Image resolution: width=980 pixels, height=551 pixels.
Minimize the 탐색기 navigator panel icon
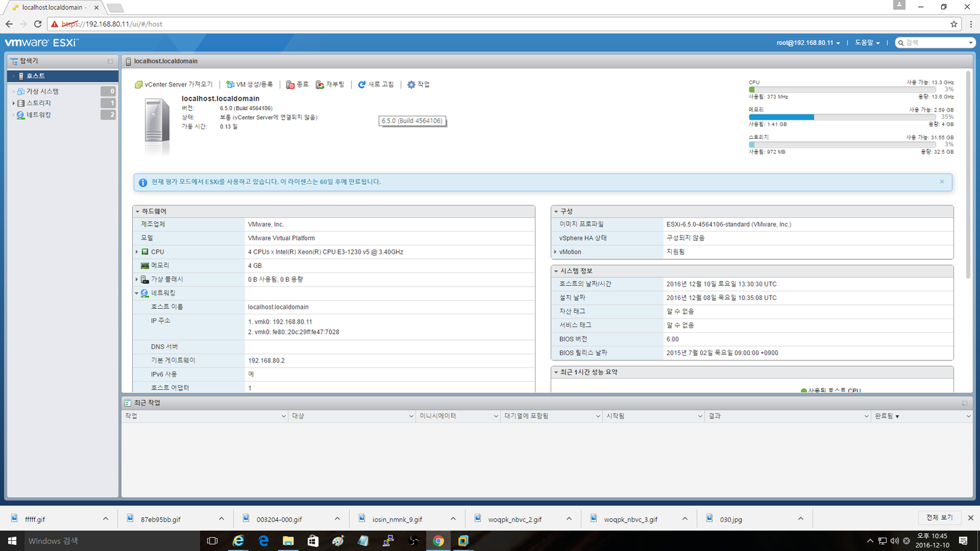point(110,61)
